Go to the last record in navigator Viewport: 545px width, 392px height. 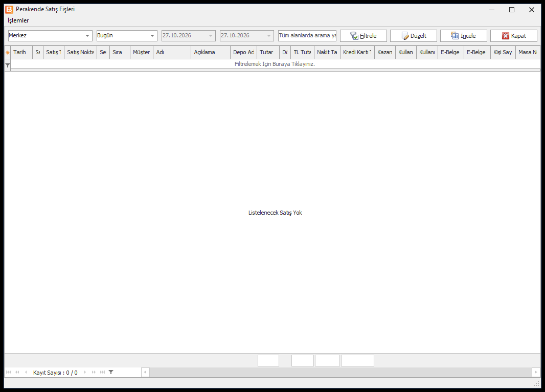102,372
